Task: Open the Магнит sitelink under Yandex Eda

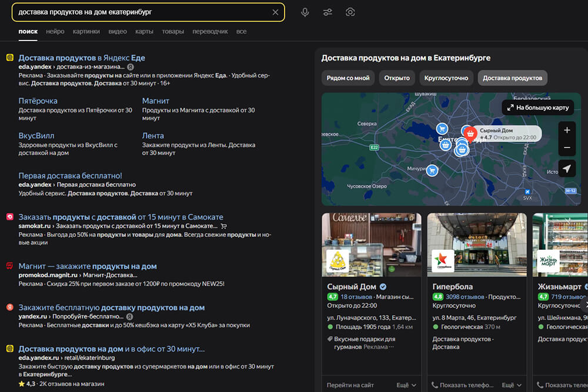Action: point(156,101)
